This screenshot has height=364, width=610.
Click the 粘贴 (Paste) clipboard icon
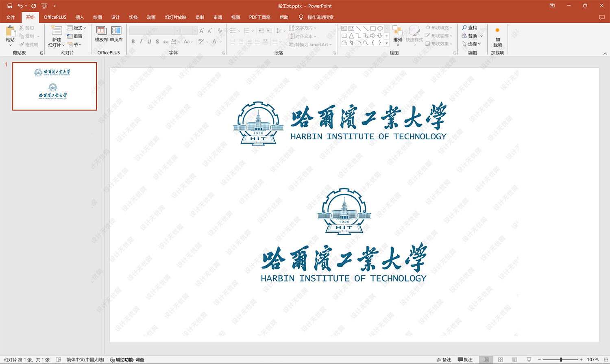[x=11, y=31]
